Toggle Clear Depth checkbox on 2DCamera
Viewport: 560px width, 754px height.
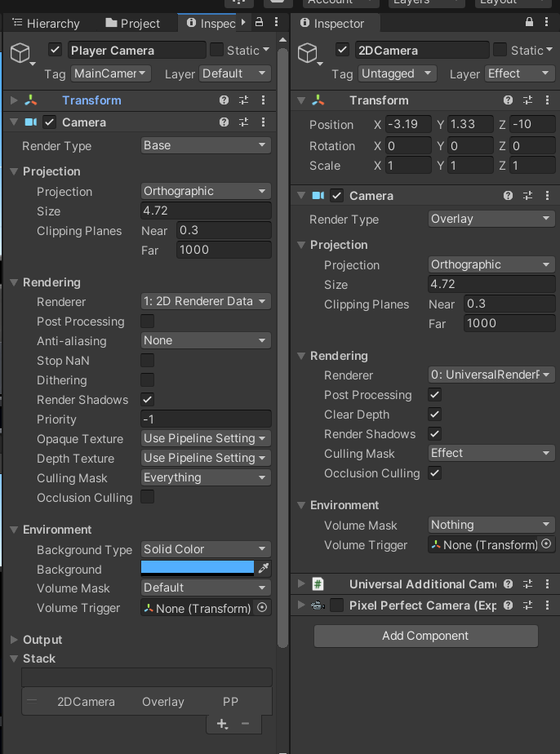[435, 415]
